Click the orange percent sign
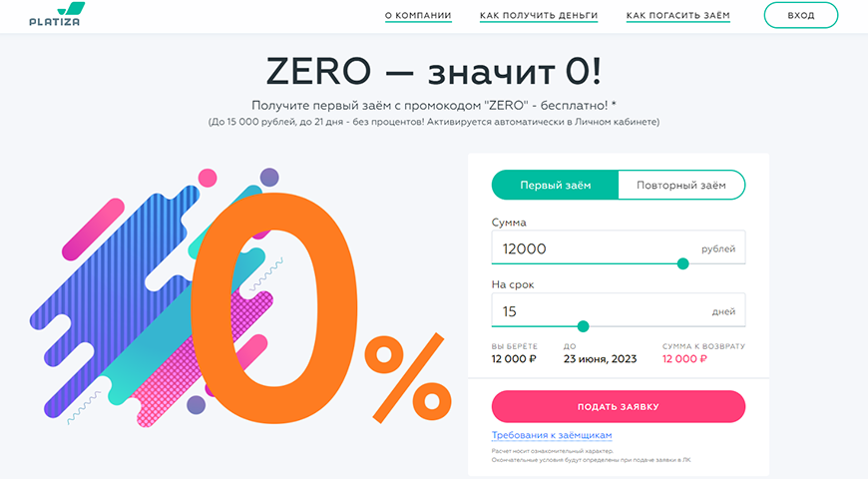The width and height of the screenshot is (868, 479). click(x=404, y=380)
